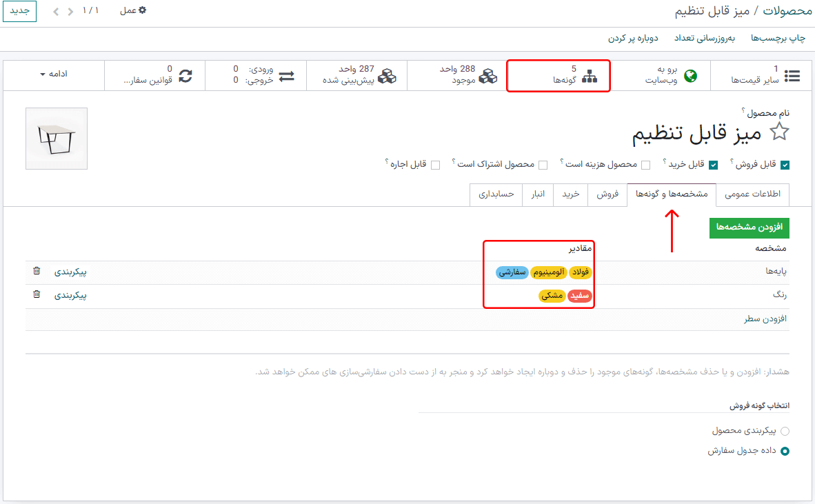
Task: Toggle the favorite star next to میز قابل تنظیم
Action: [x=779, y=131]
